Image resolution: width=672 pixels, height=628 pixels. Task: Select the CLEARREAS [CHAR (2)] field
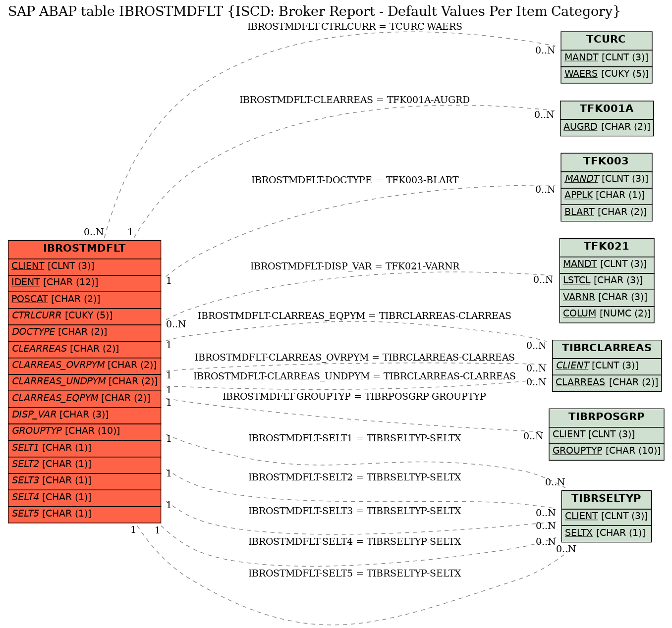click(x=85, y=349)
